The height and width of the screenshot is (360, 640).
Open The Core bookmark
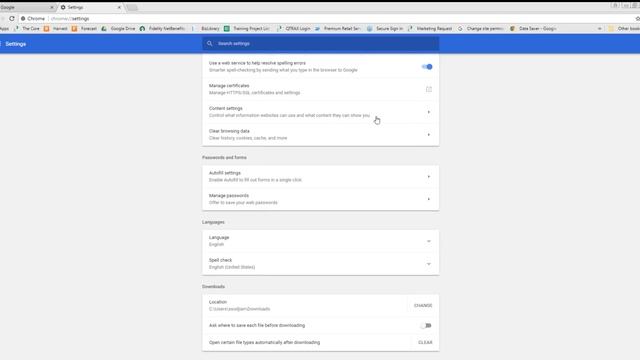(27, 29)
